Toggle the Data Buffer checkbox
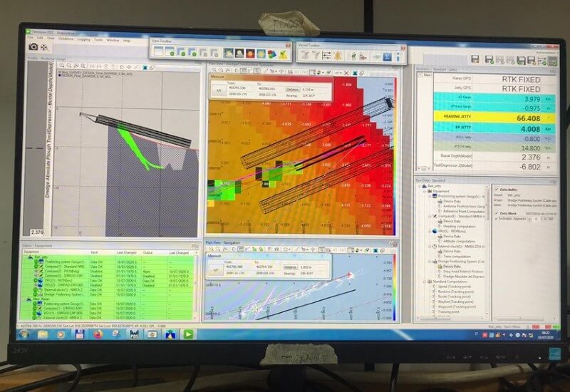This screenshot has height=392, width=570. 497,189
